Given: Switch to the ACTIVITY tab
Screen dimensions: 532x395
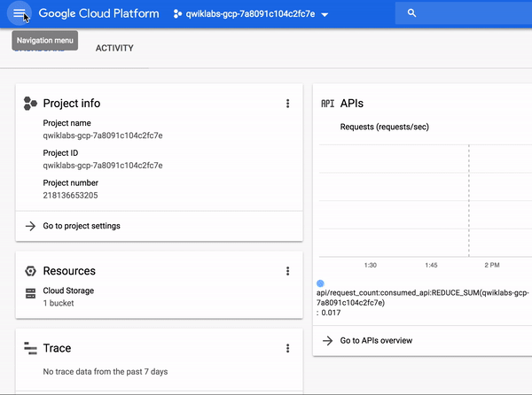Looking at the screenshot, I should pos(114,48).
